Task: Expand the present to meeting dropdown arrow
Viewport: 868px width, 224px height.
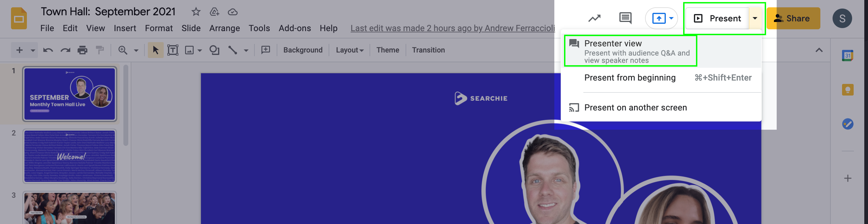Action: pos(671,18)
